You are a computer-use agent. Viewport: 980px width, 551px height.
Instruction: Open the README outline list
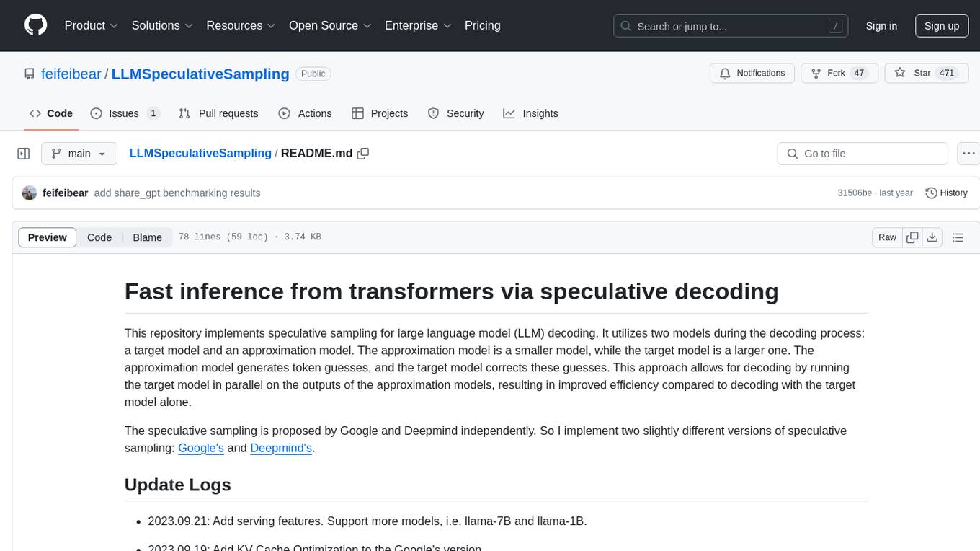pyautogui.click(x=958, y=237)
